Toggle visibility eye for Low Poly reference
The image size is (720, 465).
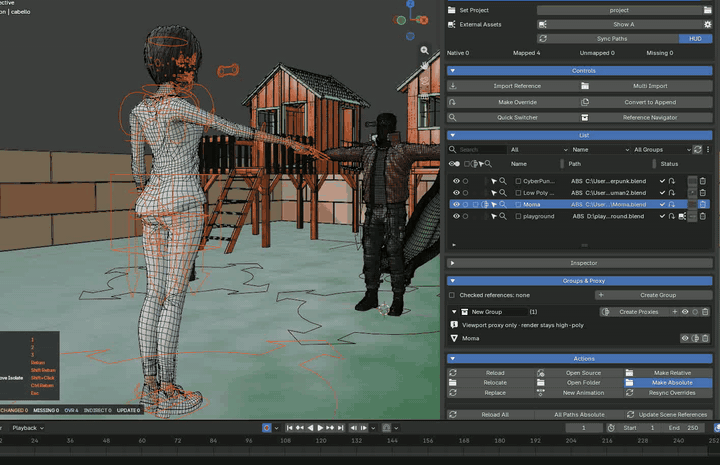(456, 193)
